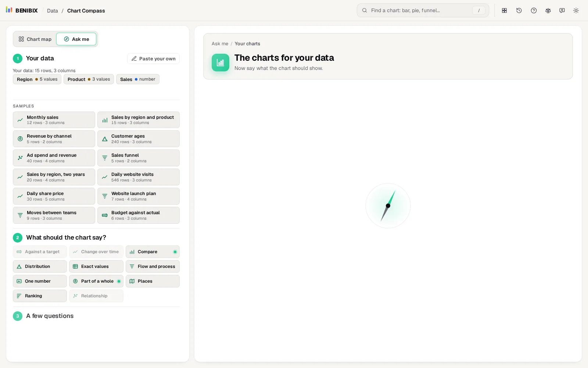Toggle the Part of a whole option
The width and height of the screenshot is (588, 368).
[96, 281]
